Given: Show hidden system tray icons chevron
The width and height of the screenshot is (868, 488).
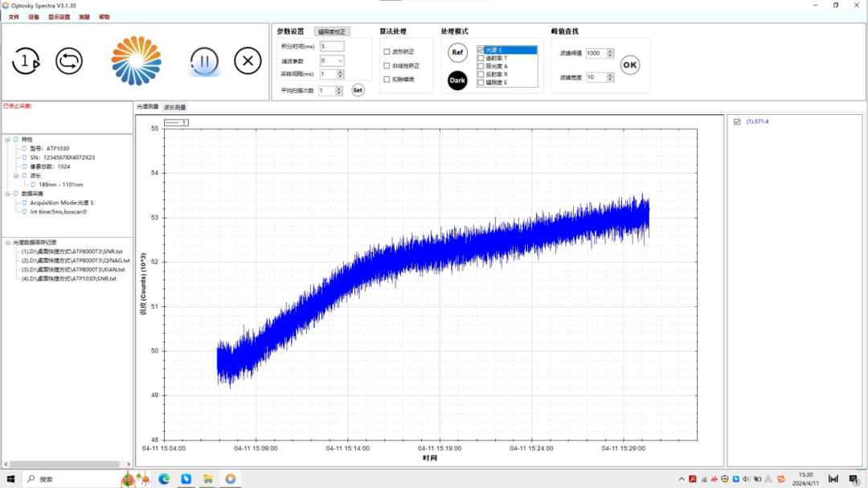Looking at the screenshot, I should 682,479.
